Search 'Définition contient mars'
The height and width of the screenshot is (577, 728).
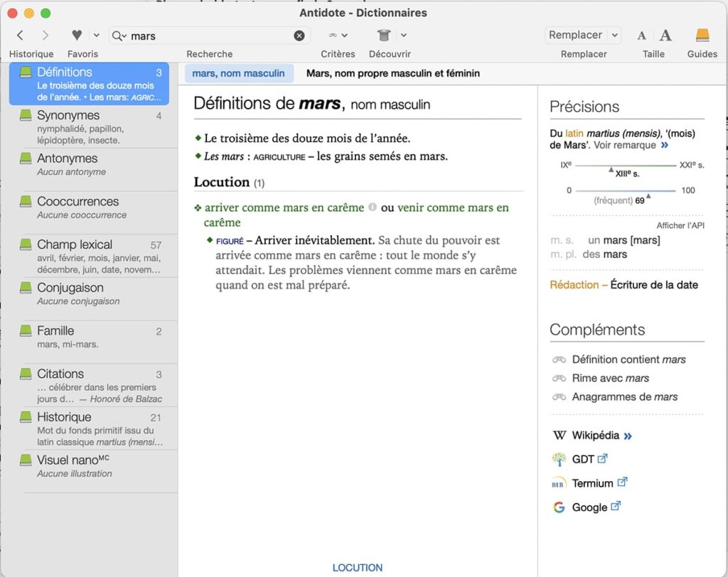pyautogui.click(x=628, y=360)
